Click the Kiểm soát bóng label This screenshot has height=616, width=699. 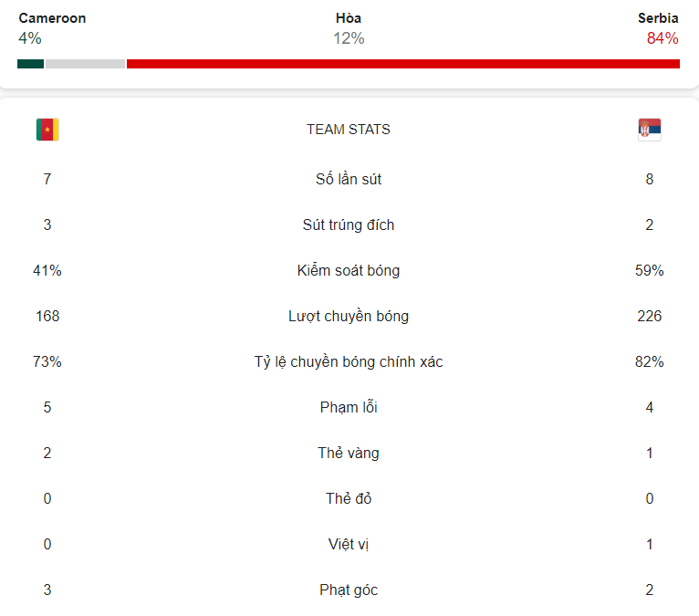[x=349, y=270]
